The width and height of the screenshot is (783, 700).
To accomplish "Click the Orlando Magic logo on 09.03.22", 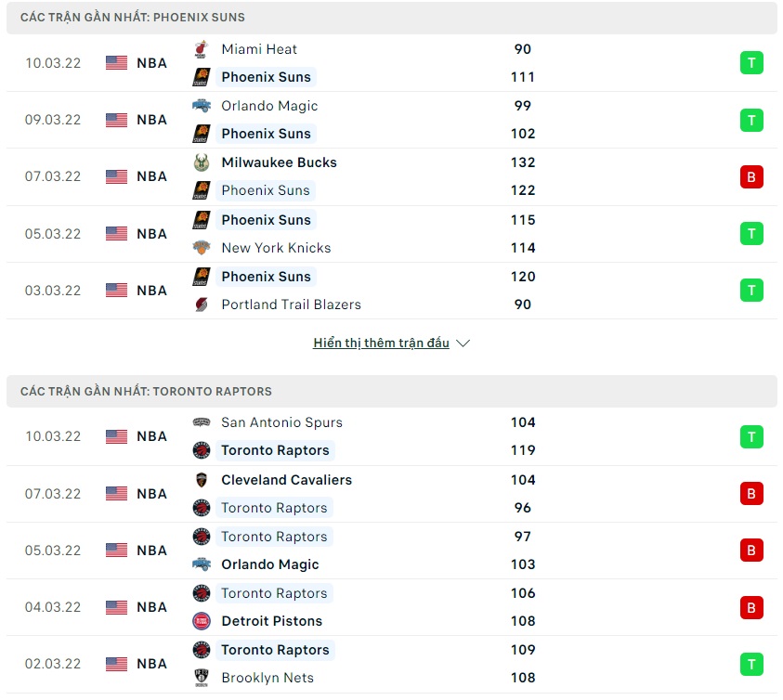I will coord(201,106).
